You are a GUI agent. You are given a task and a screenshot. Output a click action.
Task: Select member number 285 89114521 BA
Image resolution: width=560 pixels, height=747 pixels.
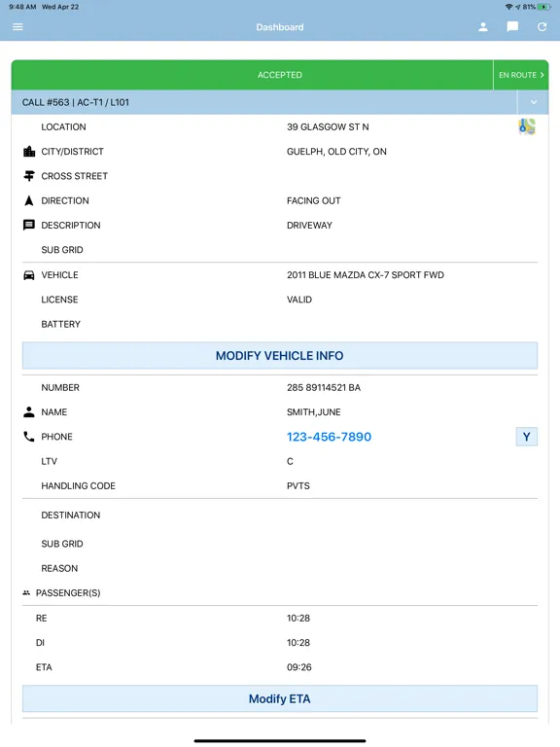[x=324, y=387]
